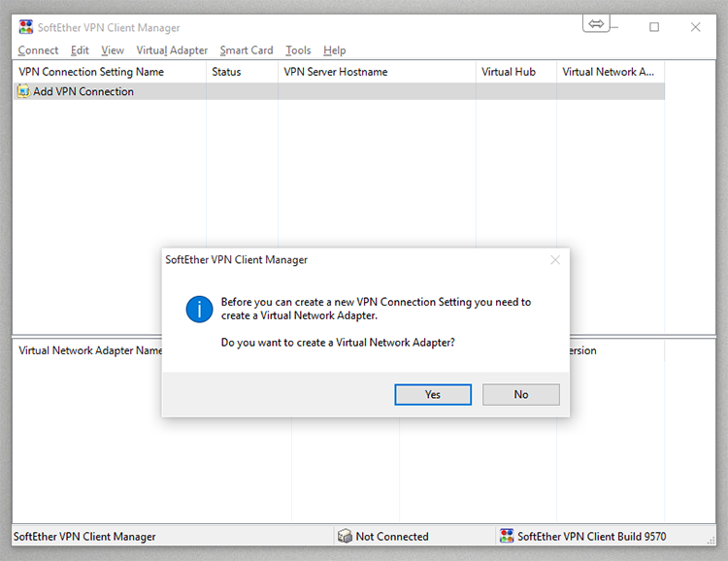Click Yes to create Virtual Network Adapter

(433, 394)
